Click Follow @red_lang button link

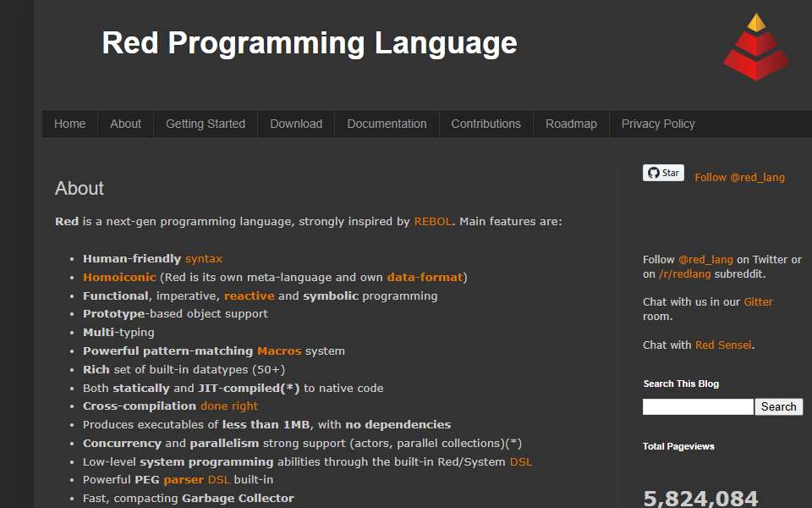[739, 177]
